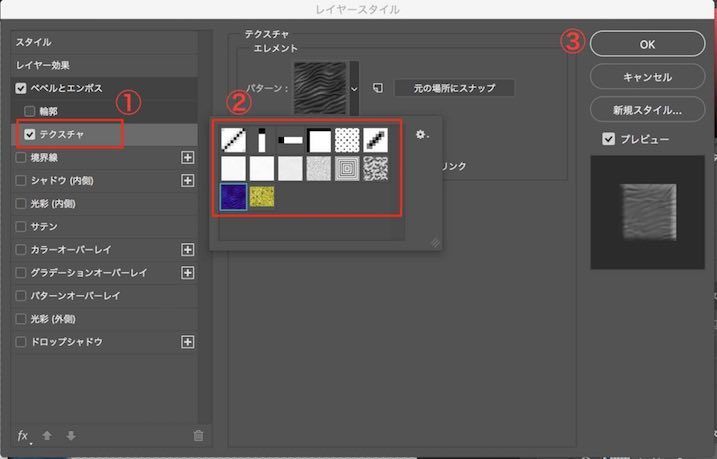Select the レイヤー効果 item

pyautogui.click(x=104, y=65)
